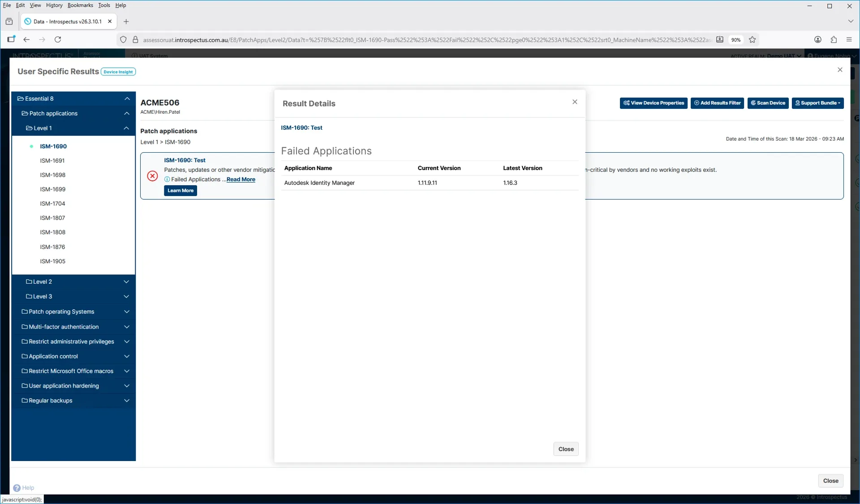
Task: Close the Result Details dialog with X
Action: (x=575, y=102)
